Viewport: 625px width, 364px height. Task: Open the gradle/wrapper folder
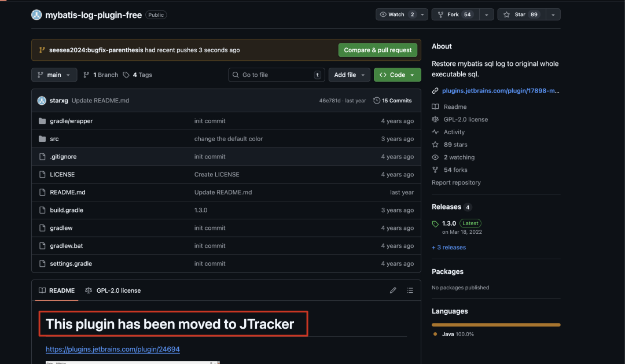tap(71, 121)
